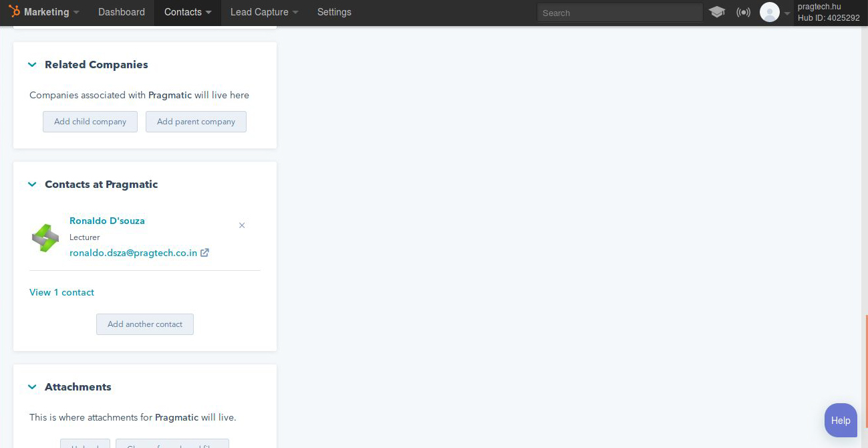Click the HubSpot sprocket logo
This screenshot has width=868, height=448.
click(x=14, y=11)
